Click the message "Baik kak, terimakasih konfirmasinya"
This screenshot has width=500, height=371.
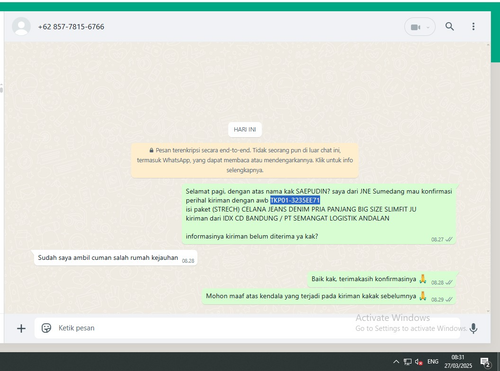[x=381, y=279]
